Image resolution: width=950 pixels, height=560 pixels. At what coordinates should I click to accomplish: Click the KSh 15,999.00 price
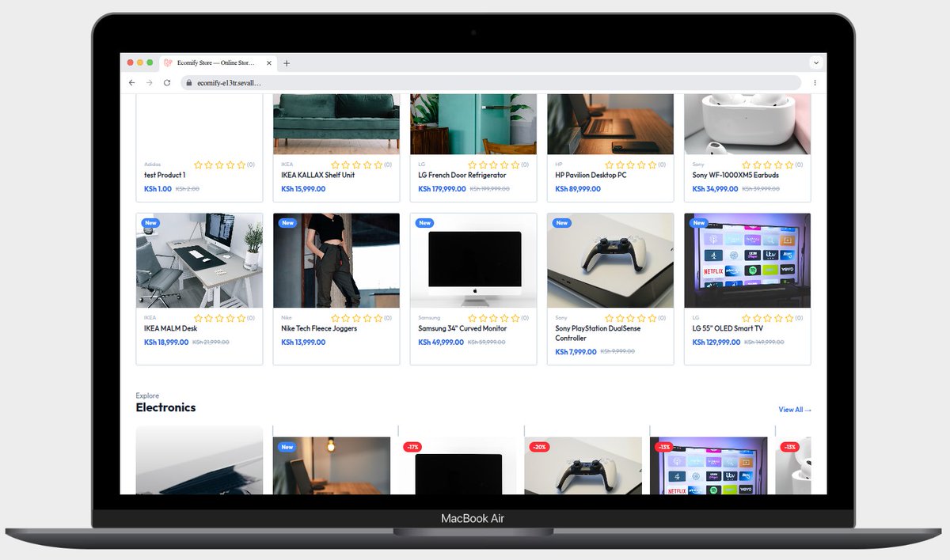(303, 189)
